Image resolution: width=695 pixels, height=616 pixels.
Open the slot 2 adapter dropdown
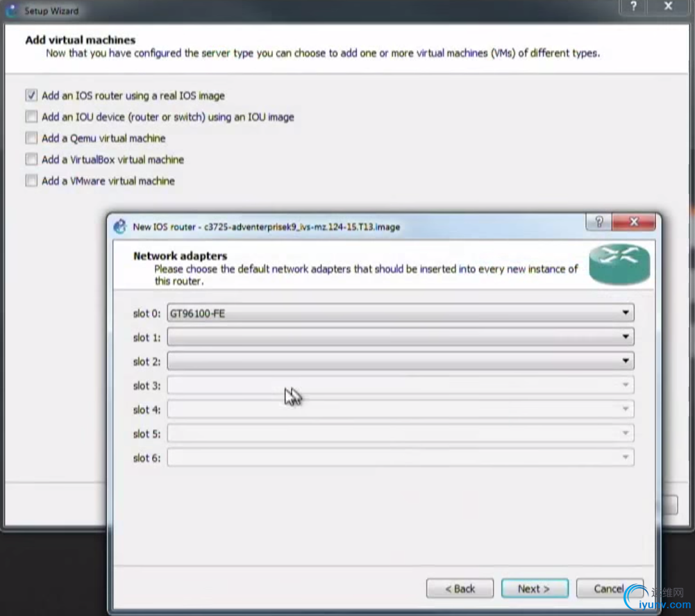coord(401,361)
